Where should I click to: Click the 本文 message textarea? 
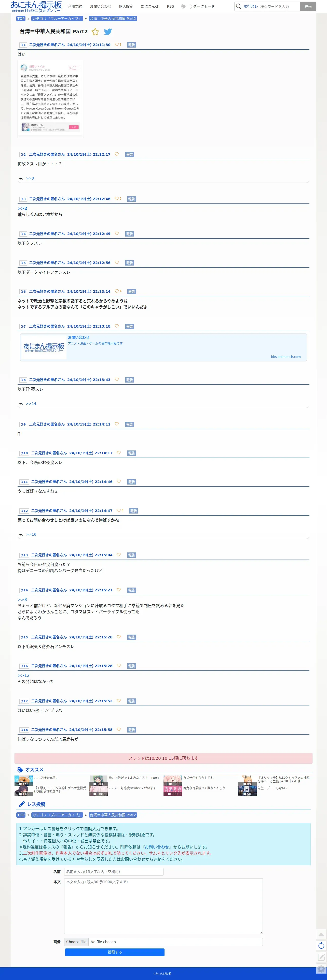pos(163,906)
